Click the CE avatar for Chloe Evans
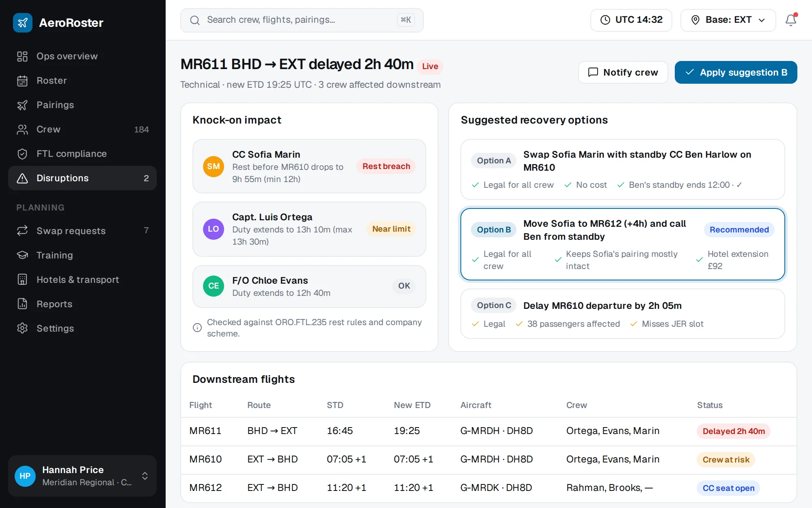Viewport: 812px width, 508px height. pos(214,286)
